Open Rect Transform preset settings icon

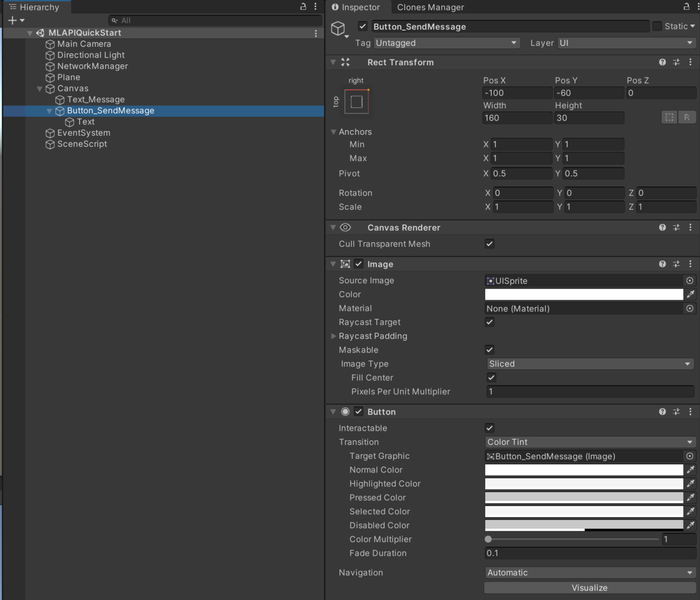pos(677,62)
